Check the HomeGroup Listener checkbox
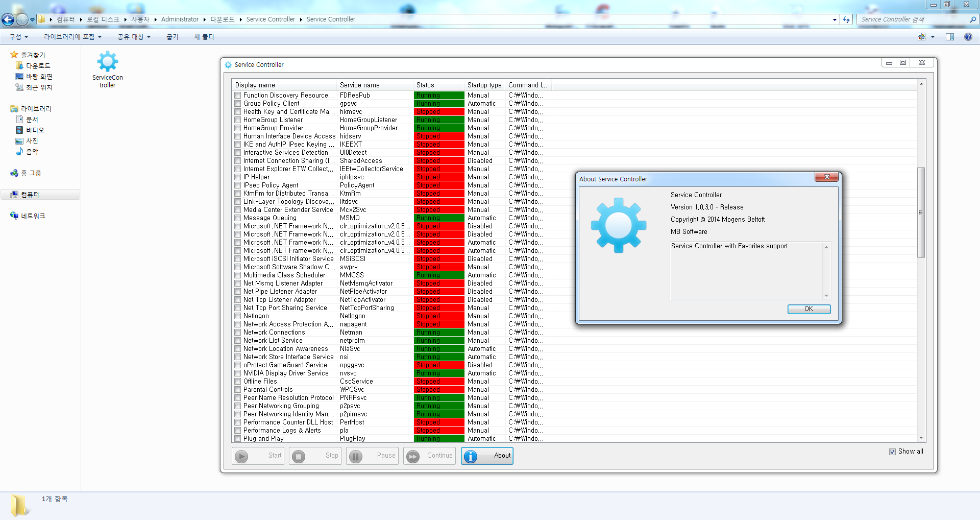The image size is (980, 520). [x=238, y=120]
